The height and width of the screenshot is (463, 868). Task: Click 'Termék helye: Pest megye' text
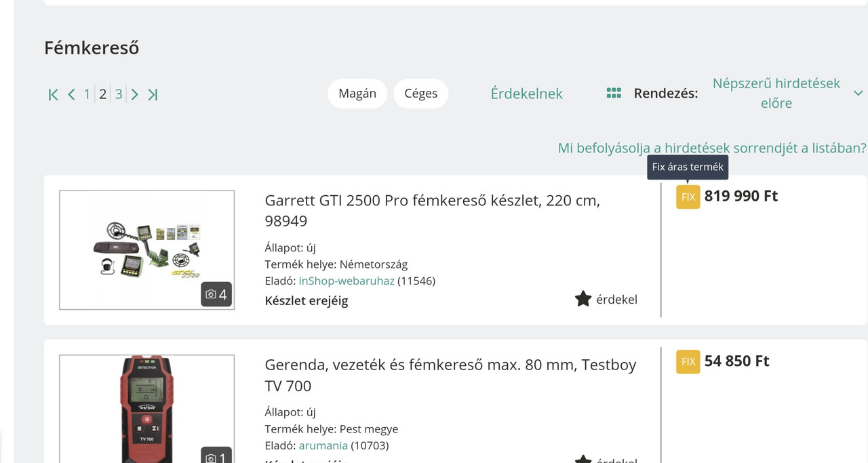click(332, 429)
